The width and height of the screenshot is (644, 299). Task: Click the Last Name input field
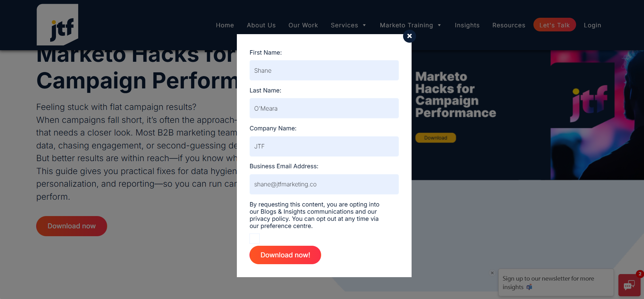(324, 109)
